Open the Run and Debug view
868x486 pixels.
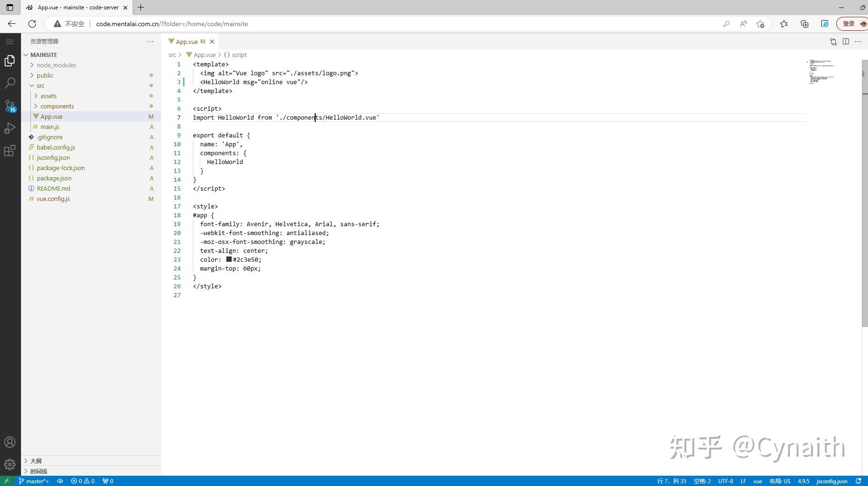(x=10, y=128)
